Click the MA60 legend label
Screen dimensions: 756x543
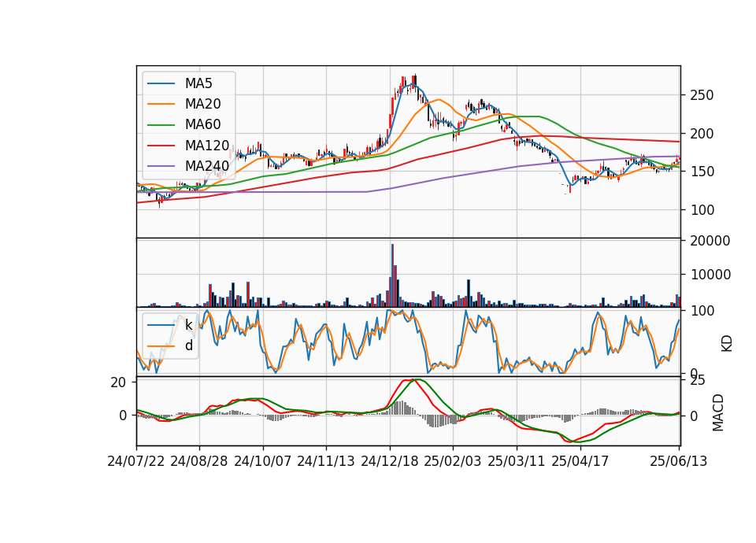[x=202, y=124]
